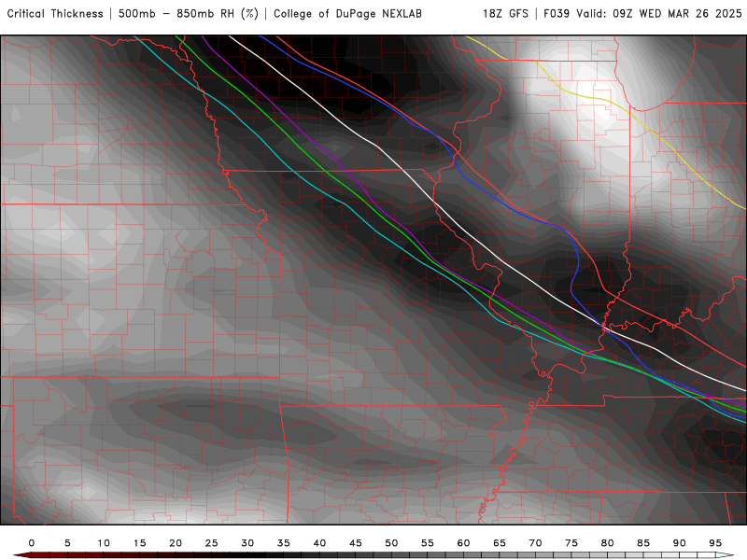Click the "Critical Thickness" title text
This screenshot has width=747, height=560.
(55, 14)
